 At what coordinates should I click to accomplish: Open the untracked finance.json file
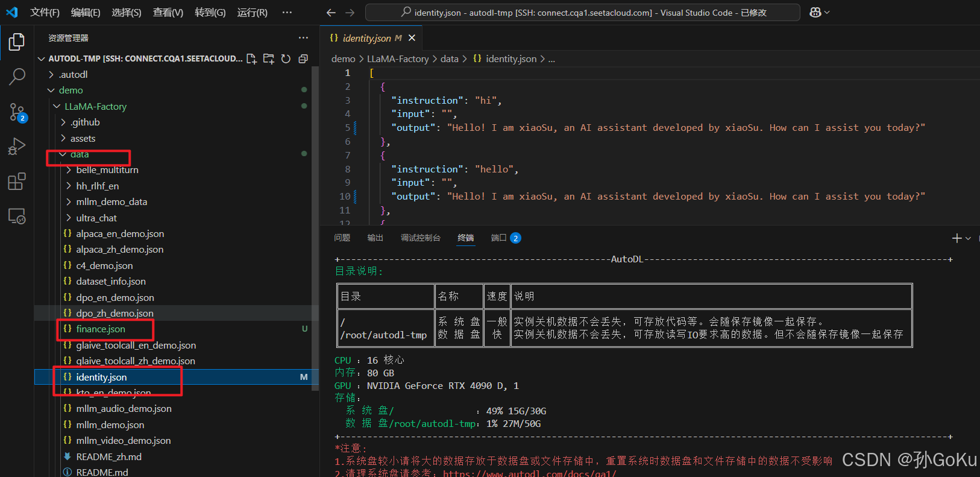click(101, 329)
